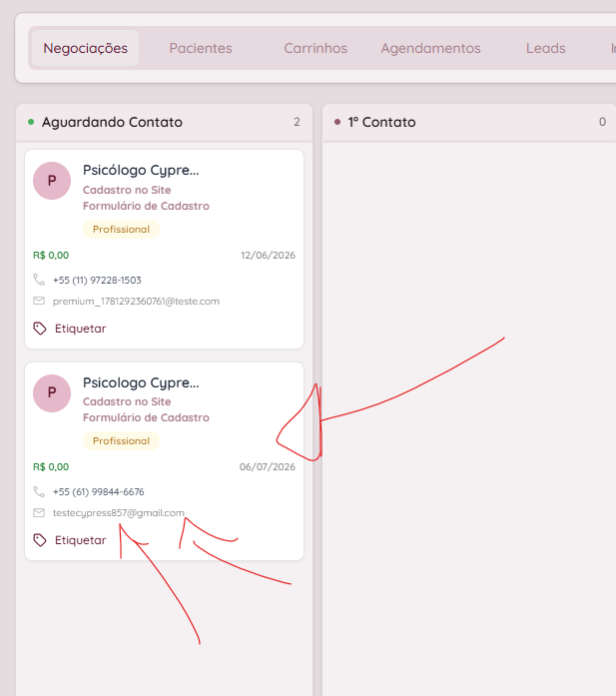Open the Psicólogo Cypre... card title
The height and width of the screenshot is (696, 616).
(141, 170)
